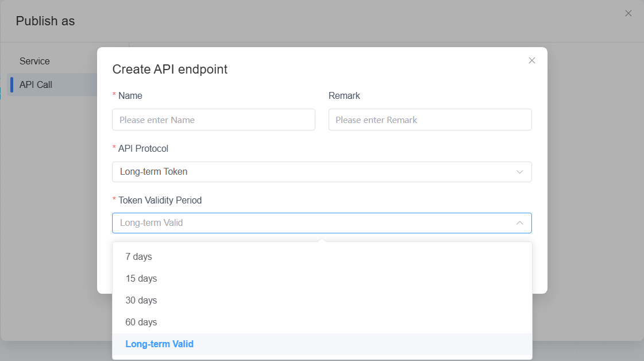Click the Service label in the sidebar
644x361 pixels.
click(34, 62)
